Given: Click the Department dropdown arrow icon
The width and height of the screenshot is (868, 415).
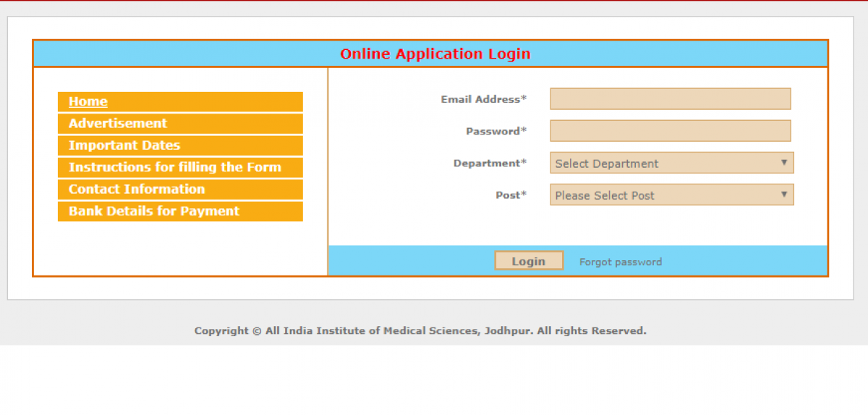Looking at the screenshot, I should tap(783, 163).
